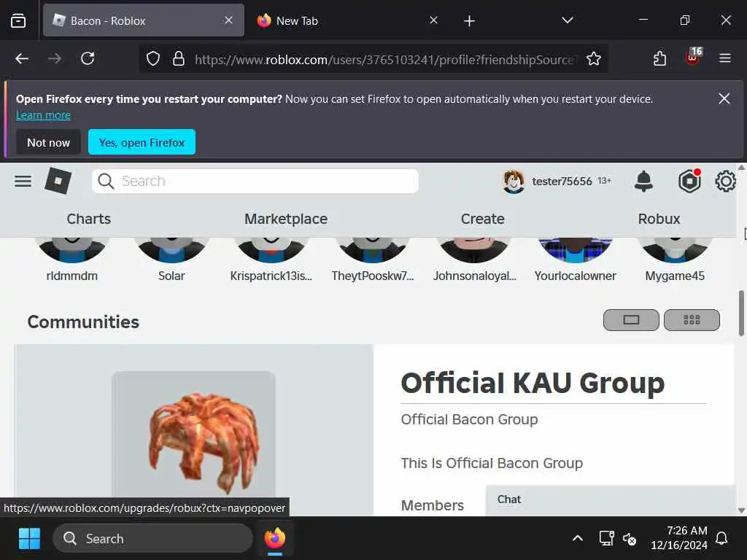
Task: Dismiss the Firefox startup notification bar
Action: [724, 98]
